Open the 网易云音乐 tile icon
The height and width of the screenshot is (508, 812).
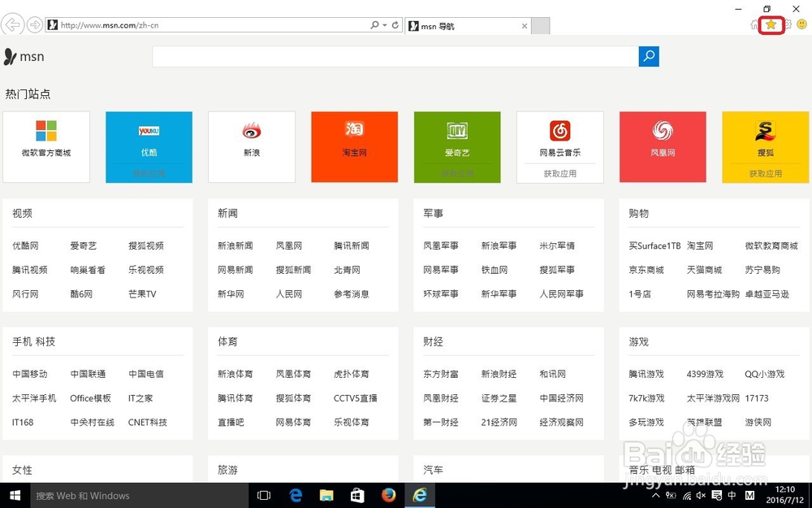point(559,131)
